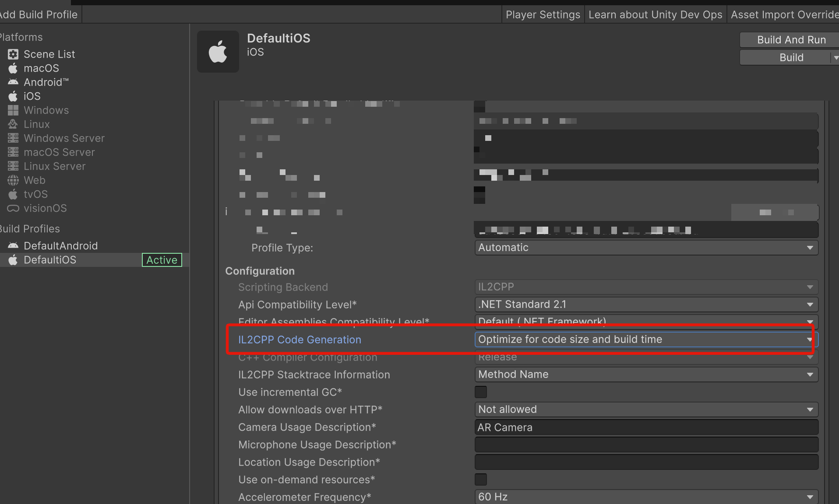
Task: Open the Accelerometer Frequency selector
Action: [644, 497]
